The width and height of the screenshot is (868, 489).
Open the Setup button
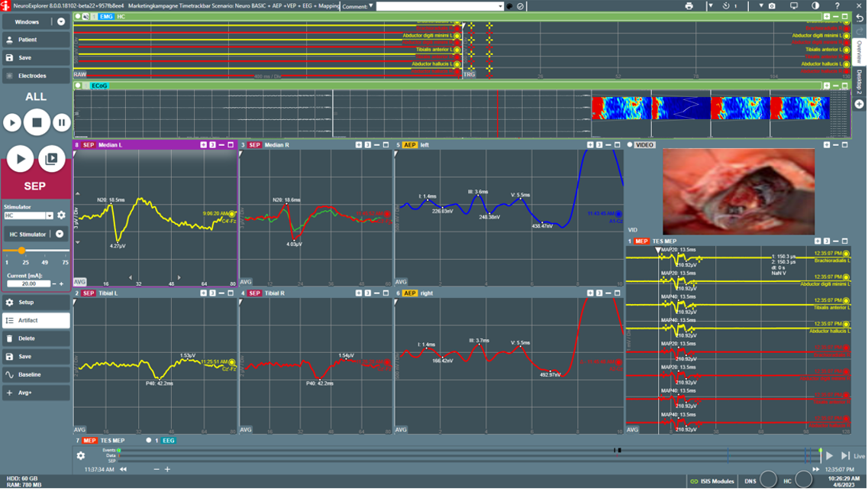[x=36, y=303]
